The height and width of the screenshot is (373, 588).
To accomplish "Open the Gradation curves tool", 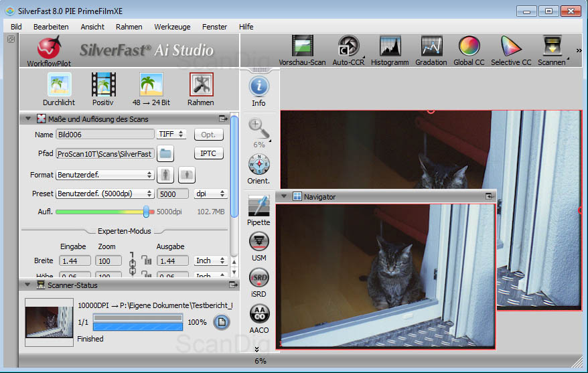I will (431, 51).
